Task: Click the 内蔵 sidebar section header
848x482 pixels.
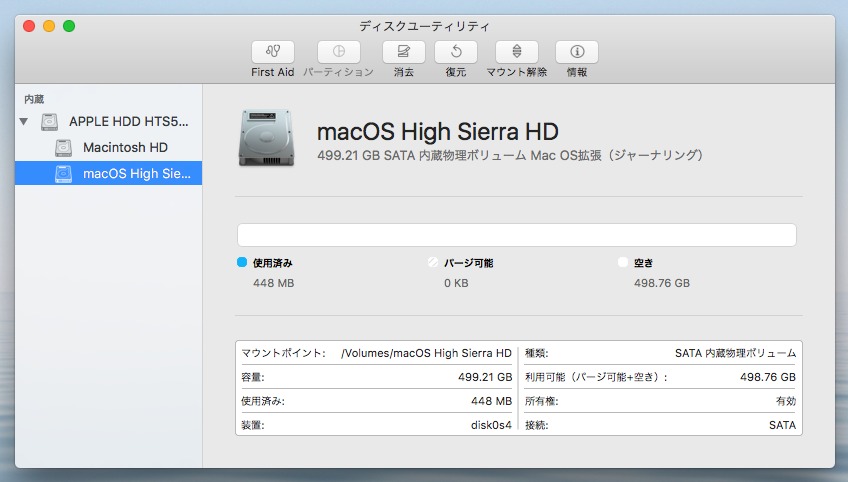Action: 34,99
